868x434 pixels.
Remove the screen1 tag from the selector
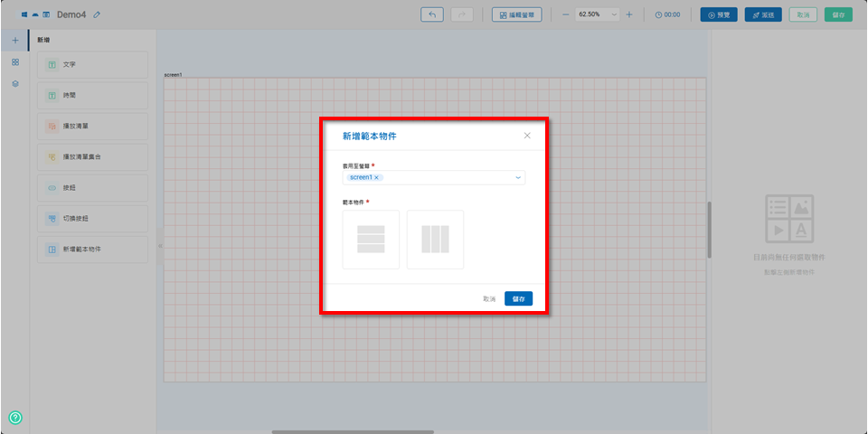pyautogui.click(x=376, y=178)
